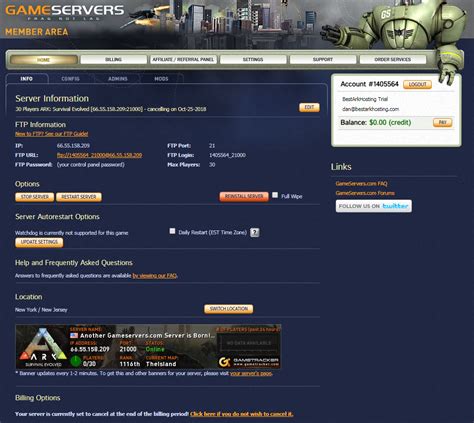Screen dimensions: 474x423
Task: Log out using the Logout button
Action: coord(417,84)
